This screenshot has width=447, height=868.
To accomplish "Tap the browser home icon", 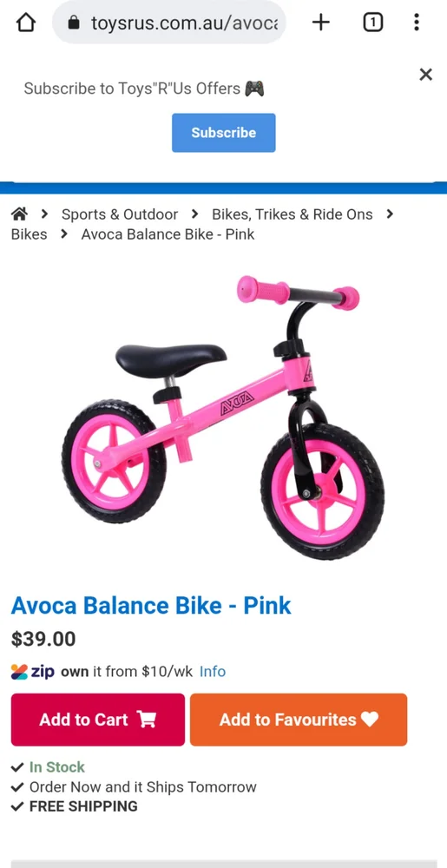I will click(25, 23).
